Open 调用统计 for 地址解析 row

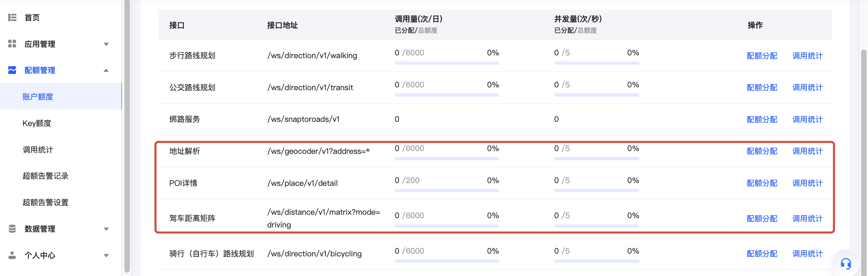point(807,151)
